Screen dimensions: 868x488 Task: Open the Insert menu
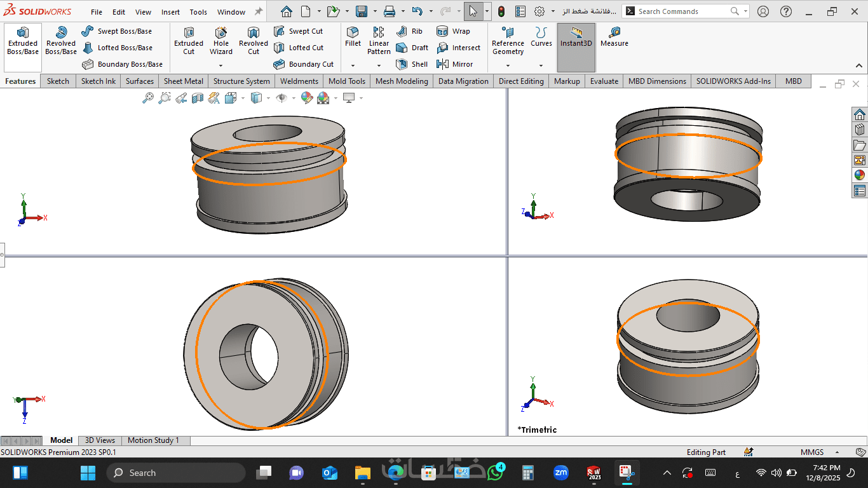tap(170, 12)
